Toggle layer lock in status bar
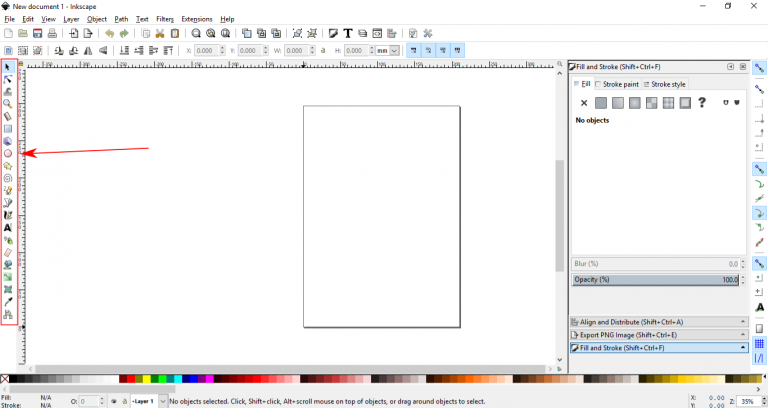Image resolution: width=768 pixels, height=408 pixels. coord(124,401)
